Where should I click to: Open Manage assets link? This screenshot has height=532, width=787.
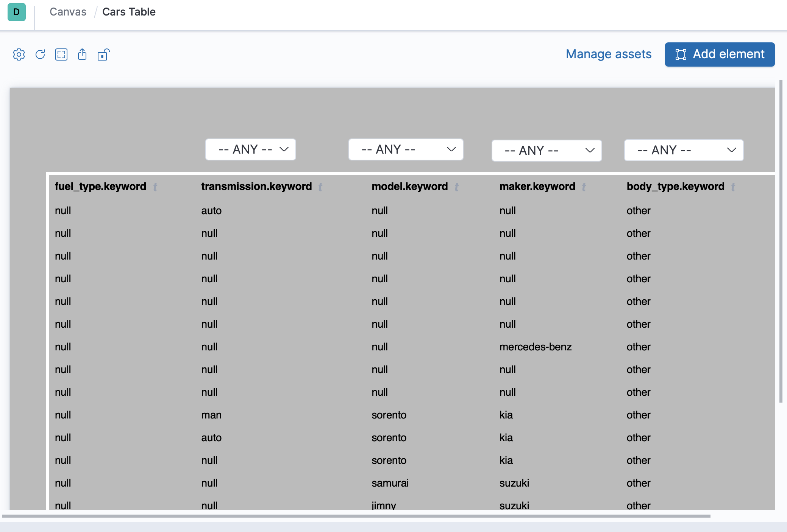[x=609, y=54]
